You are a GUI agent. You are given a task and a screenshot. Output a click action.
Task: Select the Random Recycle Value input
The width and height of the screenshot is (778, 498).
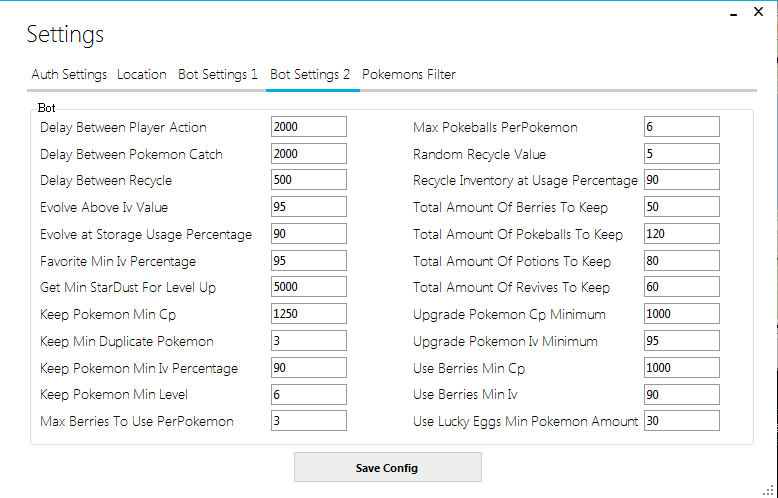tap(681, 154)
